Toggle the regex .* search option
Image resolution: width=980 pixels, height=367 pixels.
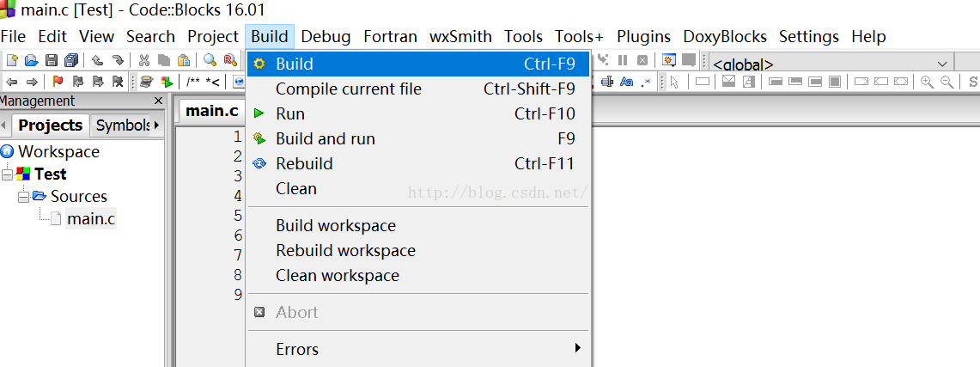[x=646, y=82]
